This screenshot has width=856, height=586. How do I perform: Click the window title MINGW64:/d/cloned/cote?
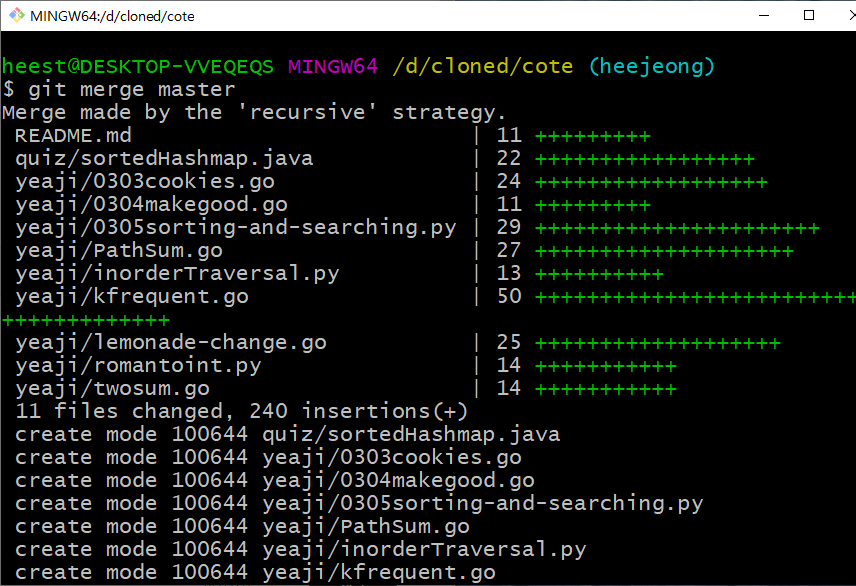coord(112,16)
